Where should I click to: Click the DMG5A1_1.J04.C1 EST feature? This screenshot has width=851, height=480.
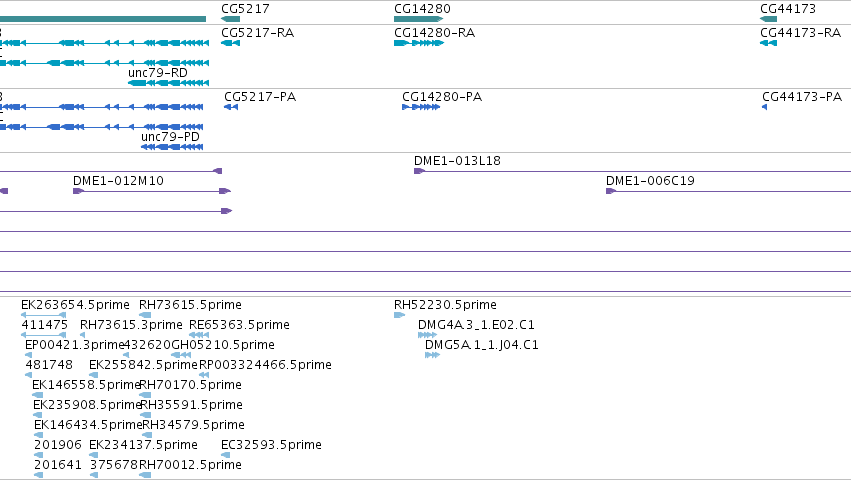pos(432,355)
